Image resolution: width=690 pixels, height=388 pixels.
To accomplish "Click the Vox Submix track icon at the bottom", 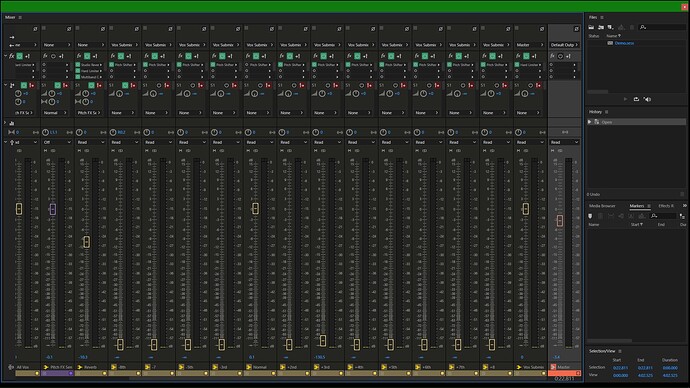I will click(519, 367).
